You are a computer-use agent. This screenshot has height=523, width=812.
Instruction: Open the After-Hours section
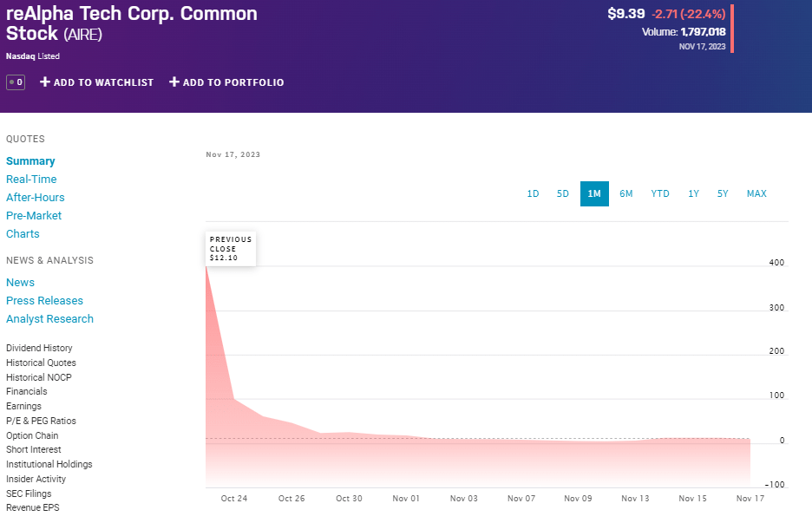(35, 197)
